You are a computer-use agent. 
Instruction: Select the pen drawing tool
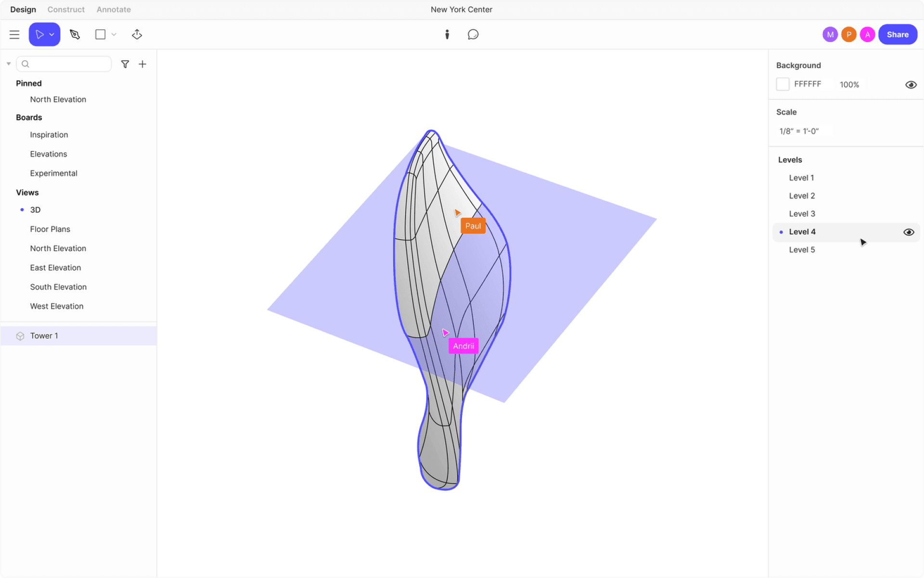75,35
